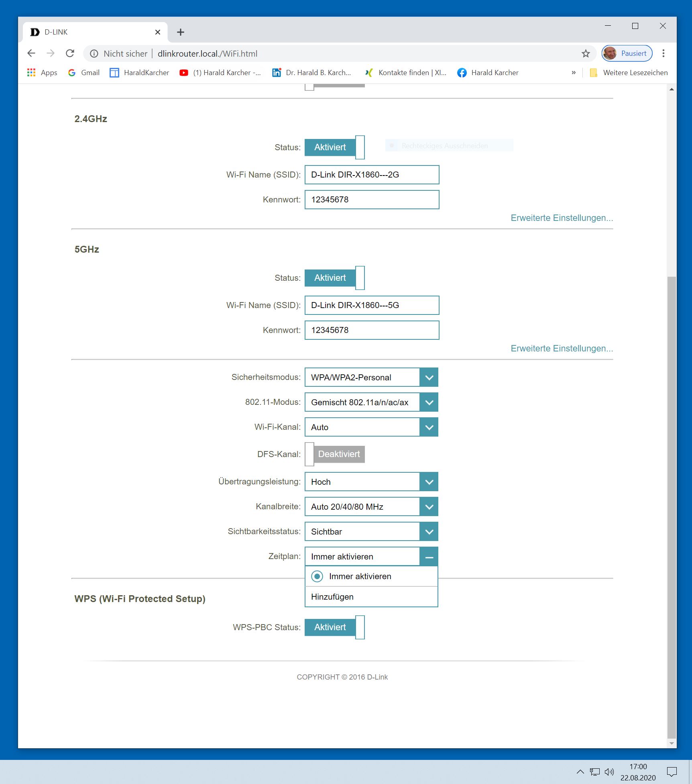Toggle the 5GHz Status switch
Viewport: 692px width, 784px height.
point(335,278)
